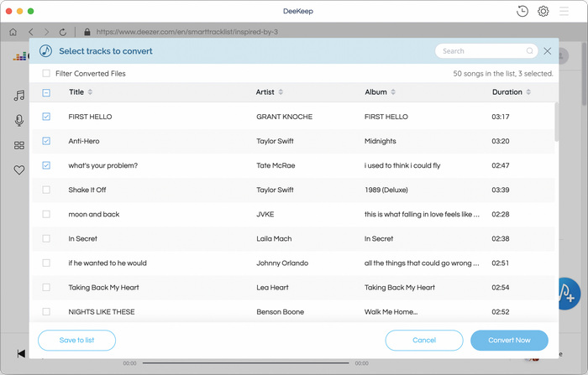The width and height of the screenshot is (588, 375).
Task: Check Taking Back My Heart track
Action: [x=46, y=287]
